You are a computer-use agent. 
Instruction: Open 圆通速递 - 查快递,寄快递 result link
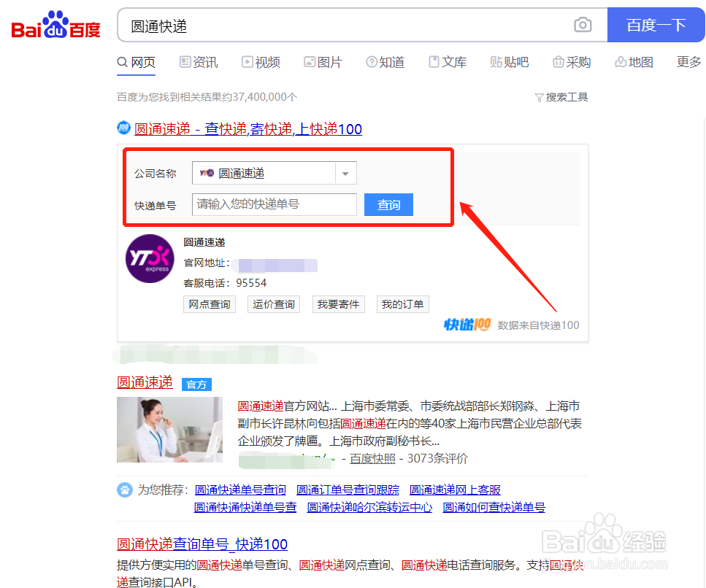point(248,129)
